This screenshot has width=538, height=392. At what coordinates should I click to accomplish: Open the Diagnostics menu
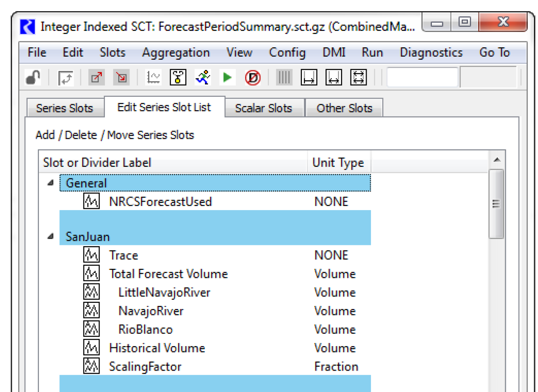pos(431,53)
